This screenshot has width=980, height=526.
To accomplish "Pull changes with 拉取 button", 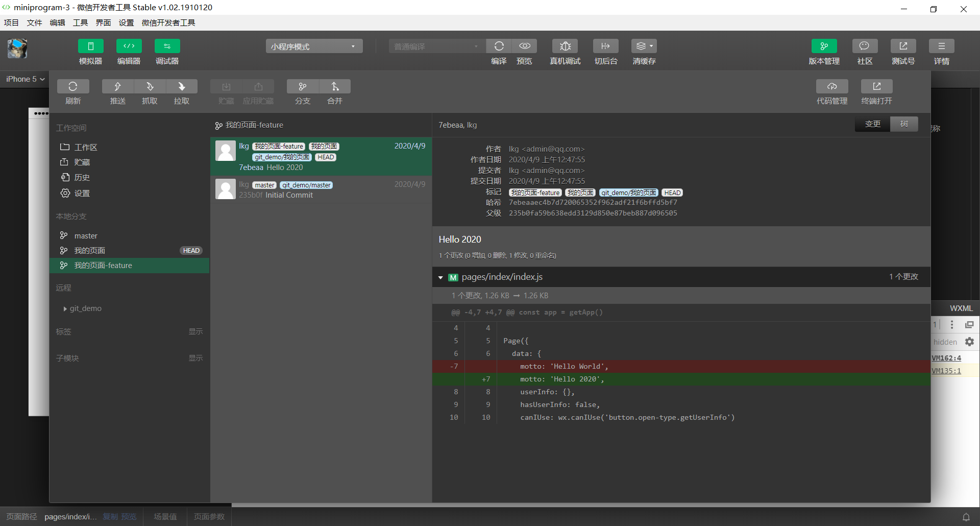I will tap(181, 86).
